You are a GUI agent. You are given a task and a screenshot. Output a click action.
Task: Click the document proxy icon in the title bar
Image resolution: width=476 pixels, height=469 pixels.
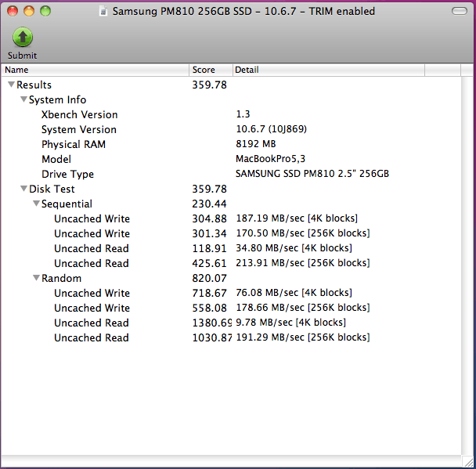point(103,12)
